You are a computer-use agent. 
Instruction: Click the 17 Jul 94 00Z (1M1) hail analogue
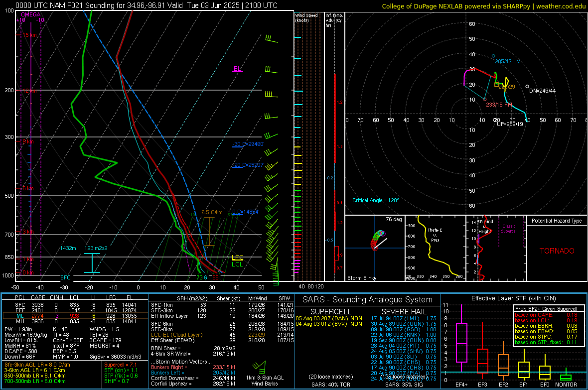pyautogui.click(x=404, y=318)
